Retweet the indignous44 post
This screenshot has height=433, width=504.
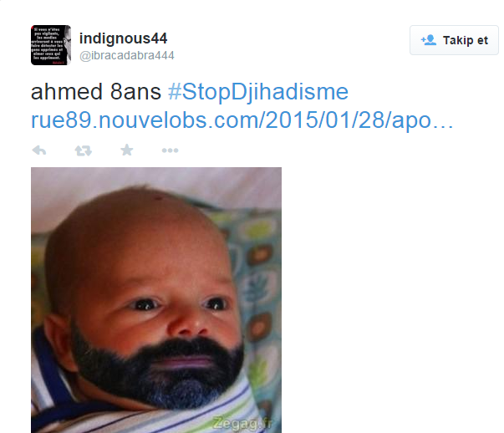(84, 150)
